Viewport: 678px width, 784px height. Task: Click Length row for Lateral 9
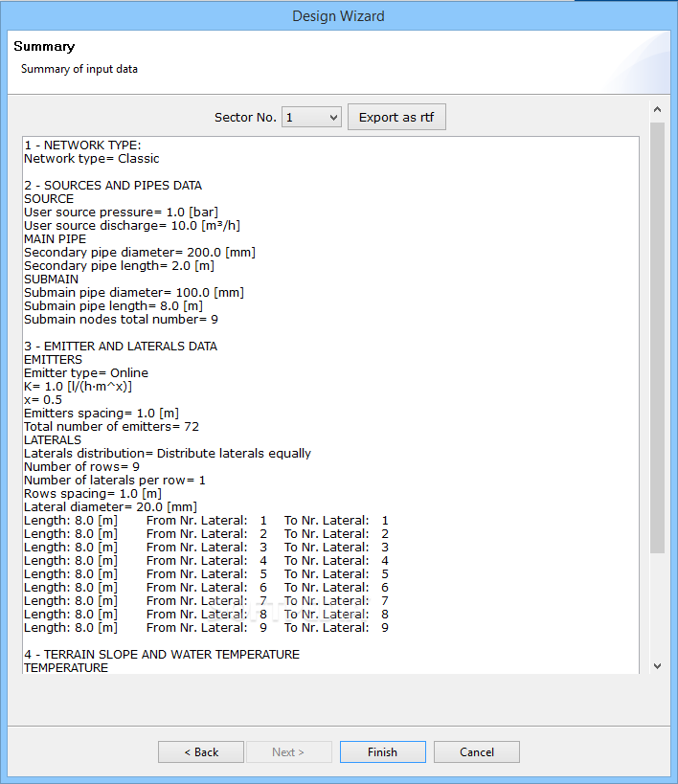click(206, 628)
